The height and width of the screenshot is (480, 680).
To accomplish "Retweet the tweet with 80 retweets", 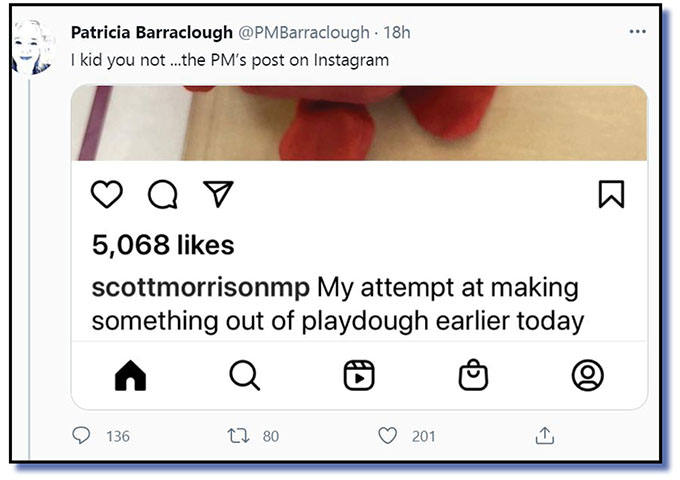I will coord(239,436).
